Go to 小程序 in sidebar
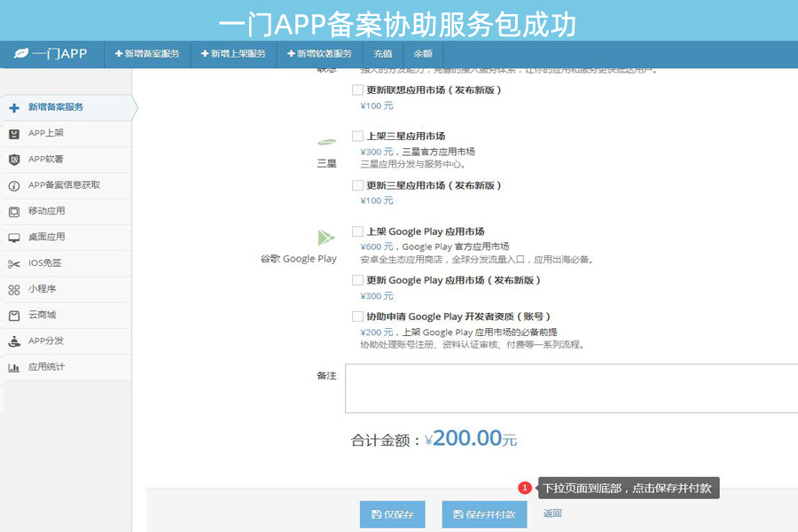798x532 pixels. (x=67, y=289)
